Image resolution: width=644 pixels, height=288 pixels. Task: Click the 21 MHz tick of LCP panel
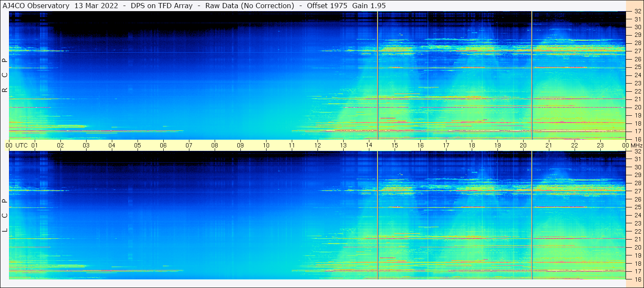[x=638, y=239]
